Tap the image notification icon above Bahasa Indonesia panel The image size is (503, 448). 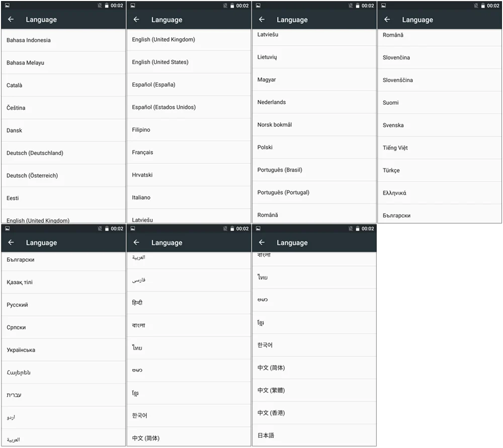coord(7,6)
